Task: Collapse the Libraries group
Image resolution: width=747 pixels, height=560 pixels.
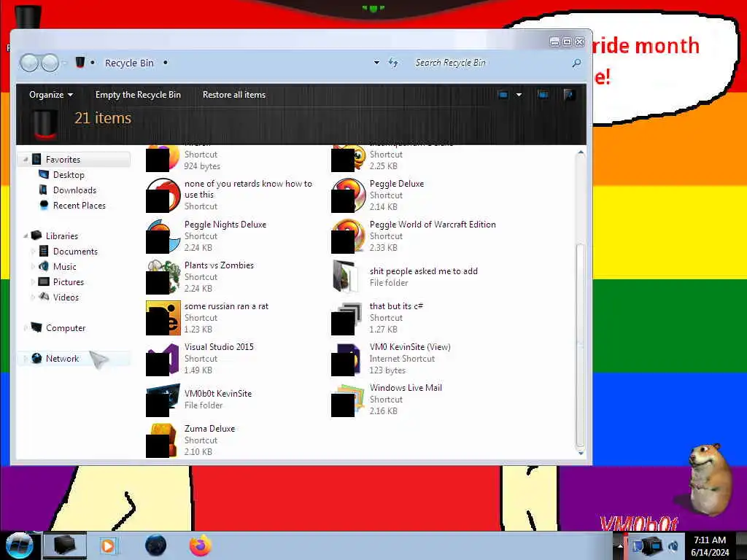Action: click(x=26, y=236)
